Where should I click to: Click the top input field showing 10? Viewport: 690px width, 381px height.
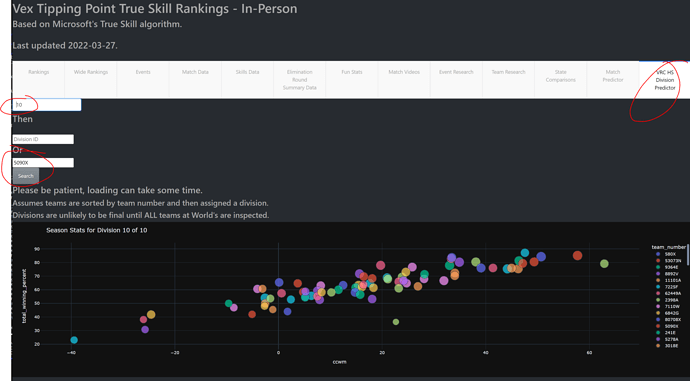[47, 105]
